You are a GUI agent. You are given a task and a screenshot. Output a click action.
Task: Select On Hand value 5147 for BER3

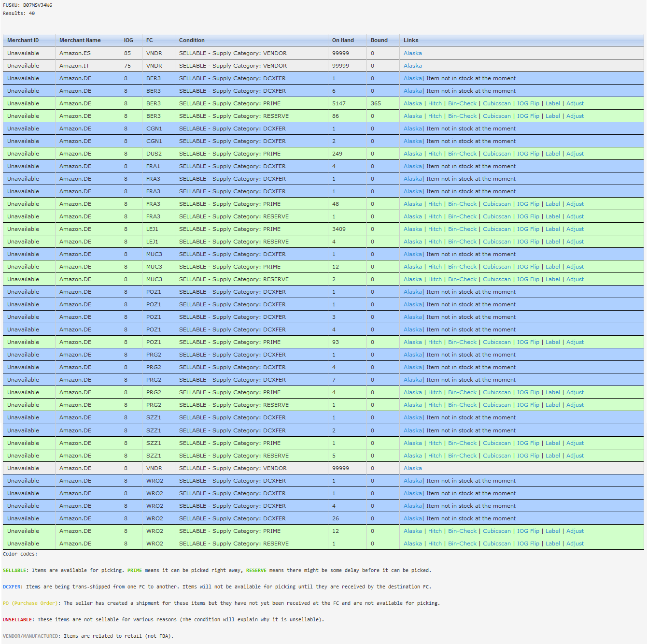pos(339,103)
